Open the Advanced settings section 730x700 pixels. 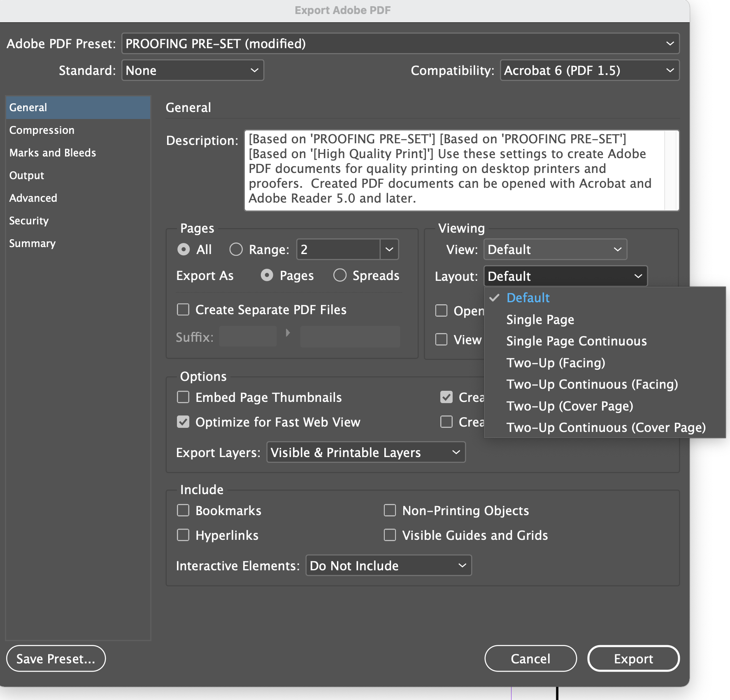click(x=33, y=198)
